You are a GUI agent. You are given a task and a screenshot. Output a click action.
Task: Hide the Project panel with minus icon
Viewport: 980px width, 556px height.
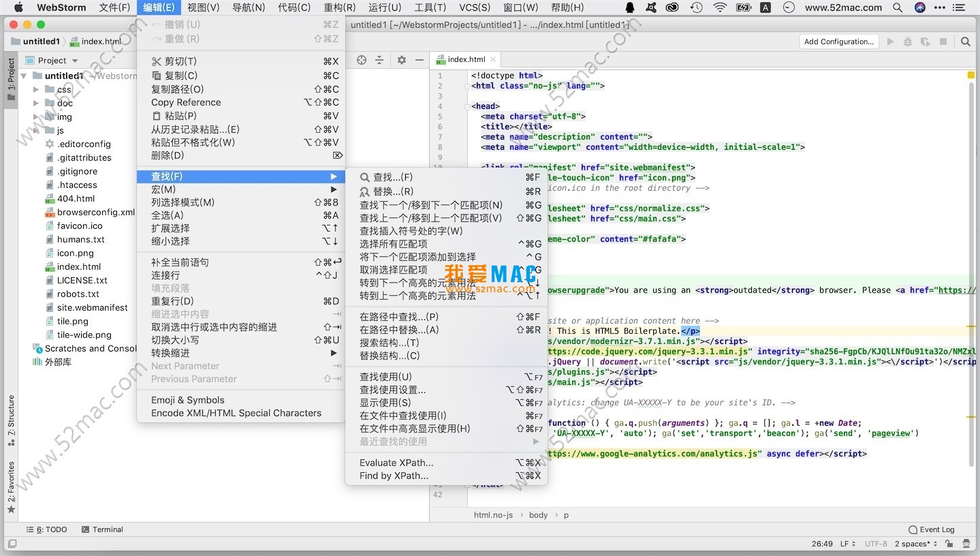(x=420, y=60)
